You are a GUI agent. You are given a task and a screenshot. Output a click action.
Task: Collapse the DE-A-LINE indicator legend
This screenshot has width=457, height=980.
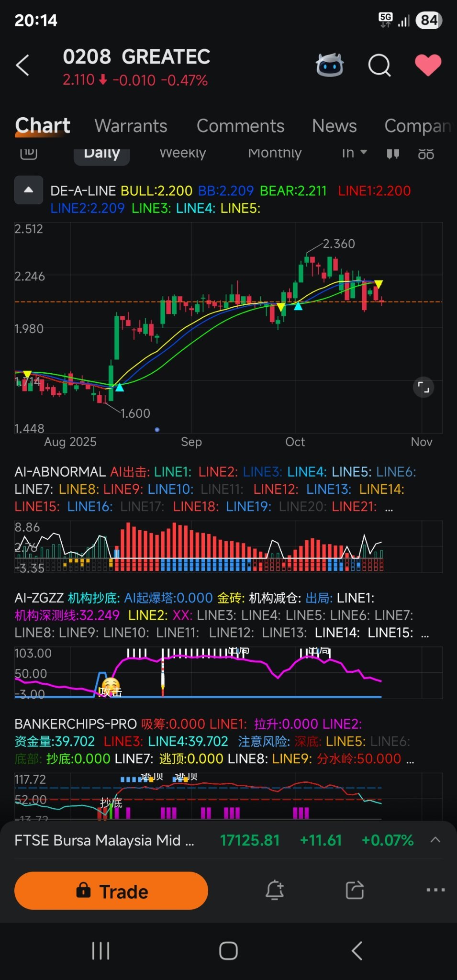(x=29, y=190)
